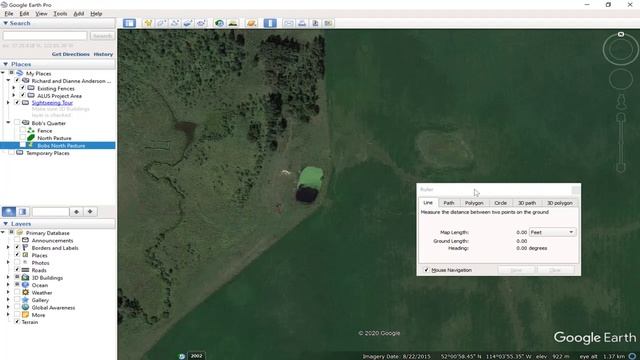Open the Feet units dropdown in Ruler
This screenshot has height=360, width=640.
552,232
